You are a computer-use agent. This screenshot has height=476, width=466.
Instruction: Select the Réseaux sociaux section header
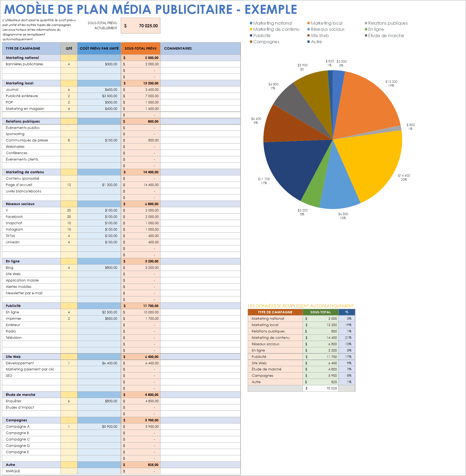(x=31, y=204)
